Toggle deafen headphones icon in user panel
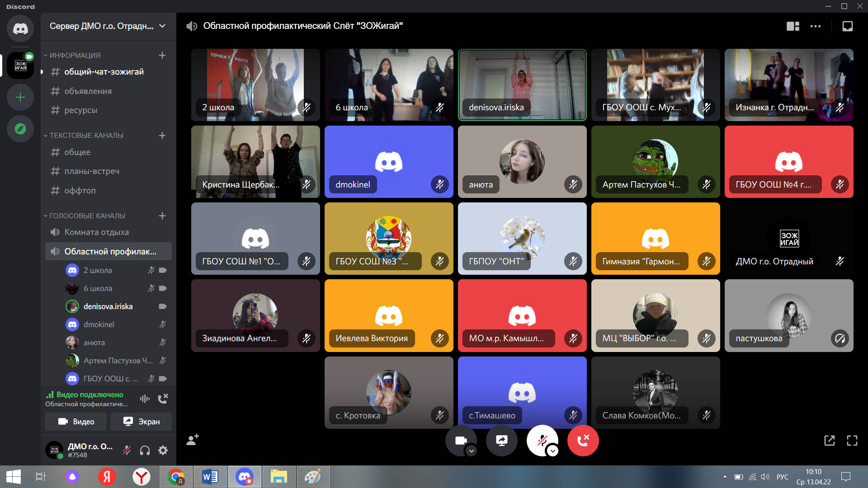The image size is (868, 488). [x=145, y=450]
